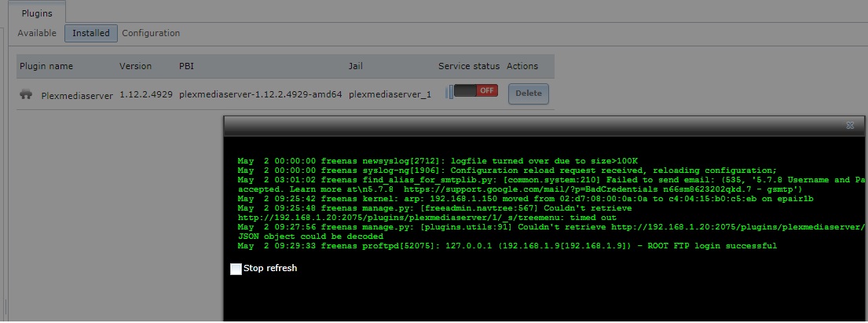Click the syslog-ng configuration reload line

pos(507,171)
